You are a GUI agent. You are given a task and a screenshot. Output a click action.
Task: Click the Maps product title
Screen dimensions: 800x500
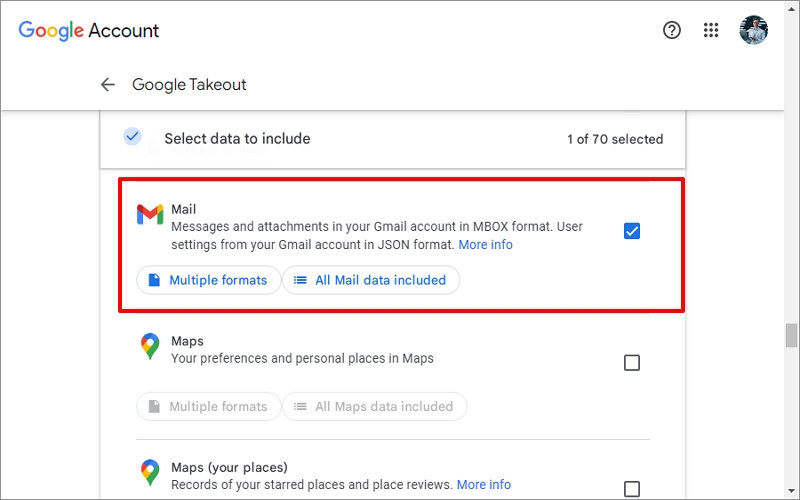187,341
